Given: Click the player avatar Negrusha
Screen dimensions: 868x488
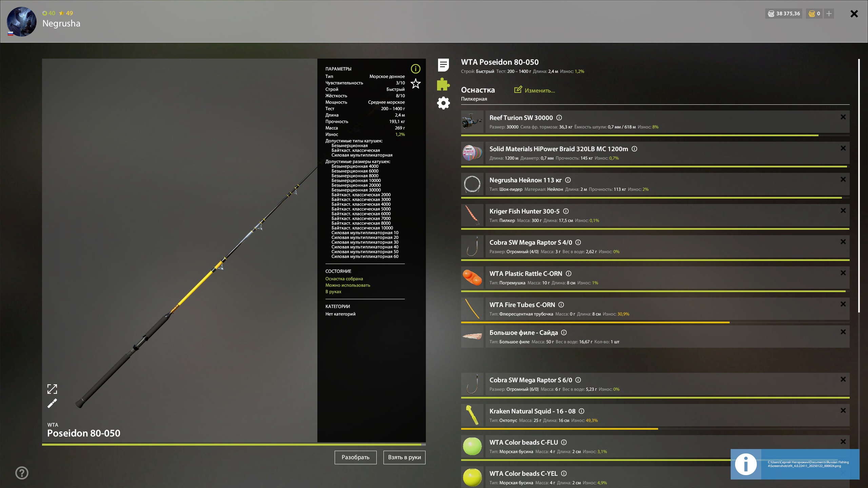Looking at the screenshot, I should pos(22,22).
